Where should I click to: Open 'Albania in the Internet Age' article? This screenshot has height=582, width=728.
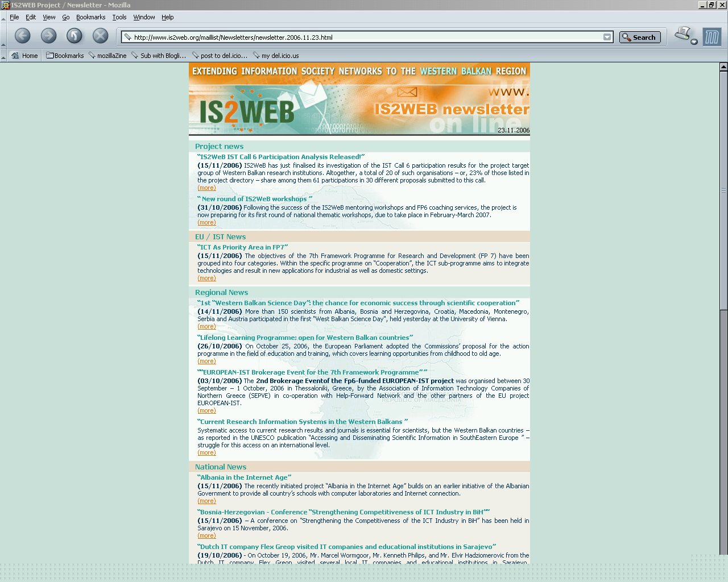[245, 477]
